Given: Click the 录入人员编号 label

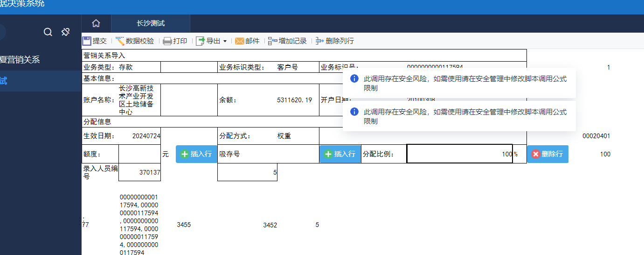Looking at the screenshot, I should coord(100,172).
